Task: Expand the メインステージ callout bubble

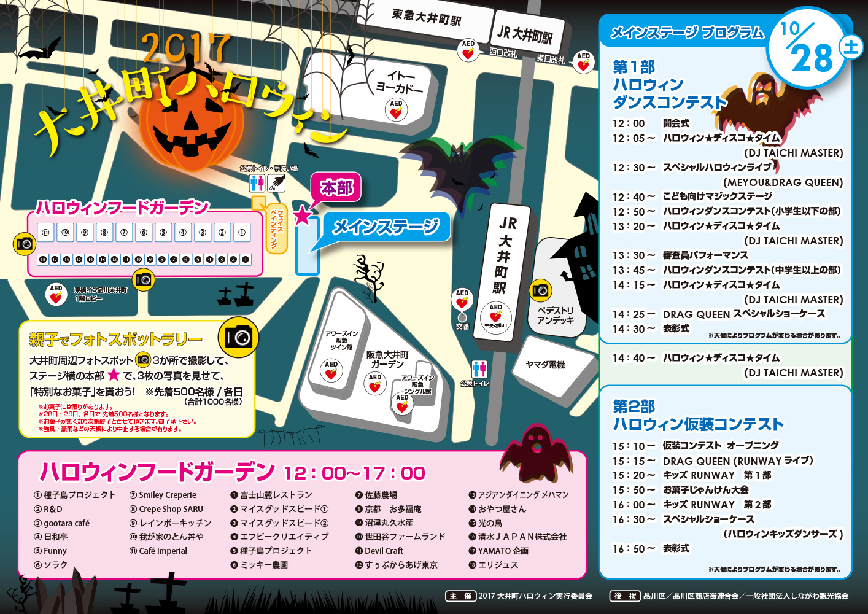Action: tap(387, 227)
